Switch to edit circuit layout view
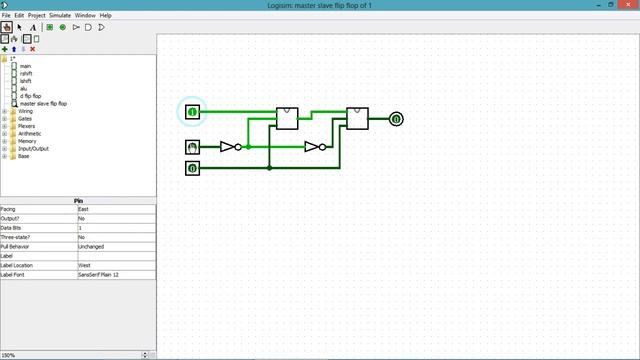This screenshot has height=360, width=640. [x=27, y=39]
